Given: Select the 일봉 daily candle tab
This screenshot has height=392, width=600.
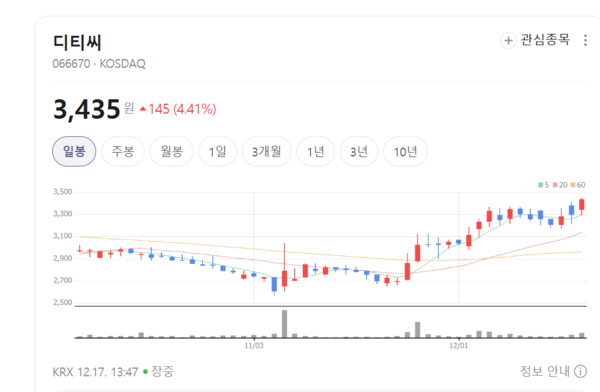Looking at the screenshot, I should pyautogui.click(x=74, y=152).
